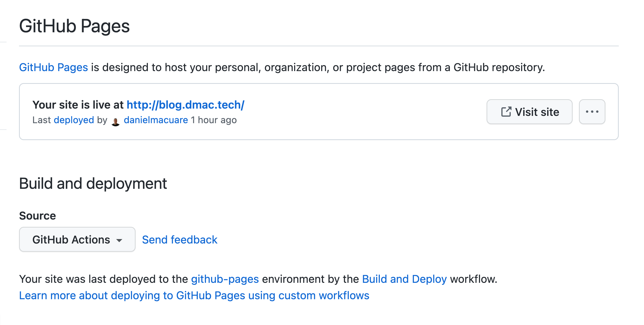Open the live blog with Visit site
The image size is (644, 325).
[x=529, y=112]
